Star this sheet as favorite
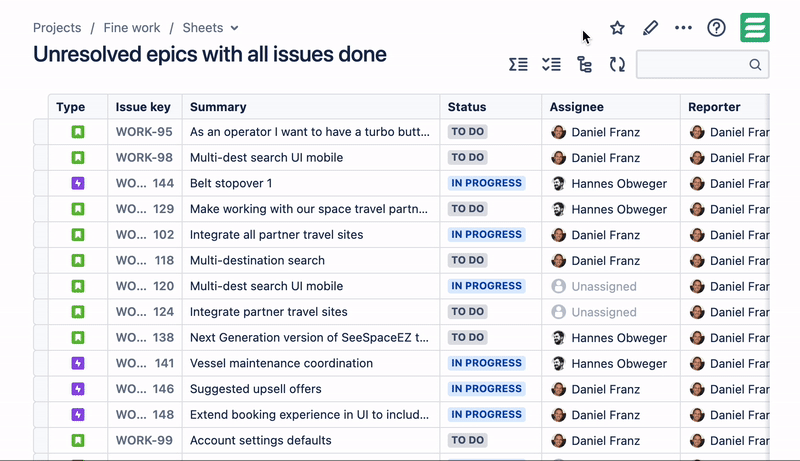Image resolution: width=800 pixels, height=461 pixels. [x=617, y=28]
